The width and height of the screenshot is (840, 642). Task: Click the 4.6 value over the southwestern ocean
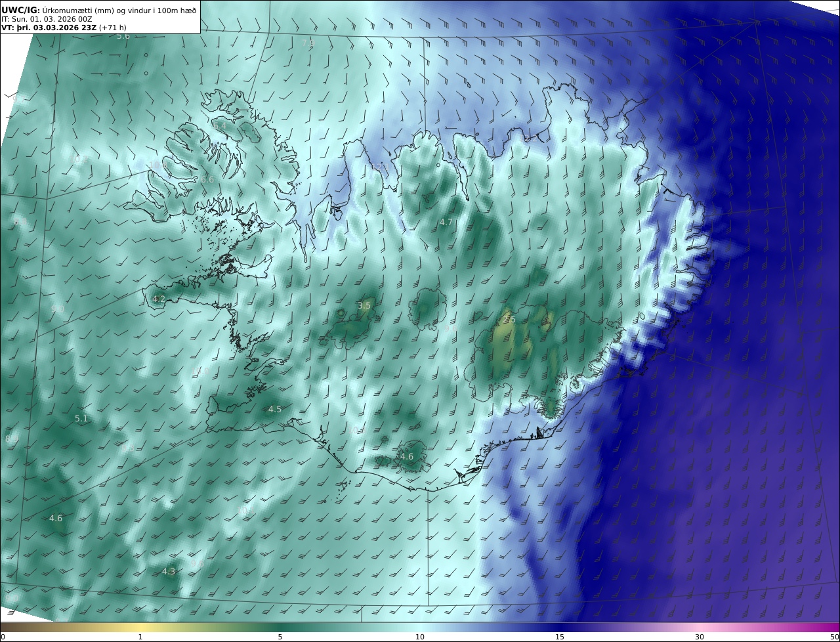pyautogui.click(x=56, y=519)
